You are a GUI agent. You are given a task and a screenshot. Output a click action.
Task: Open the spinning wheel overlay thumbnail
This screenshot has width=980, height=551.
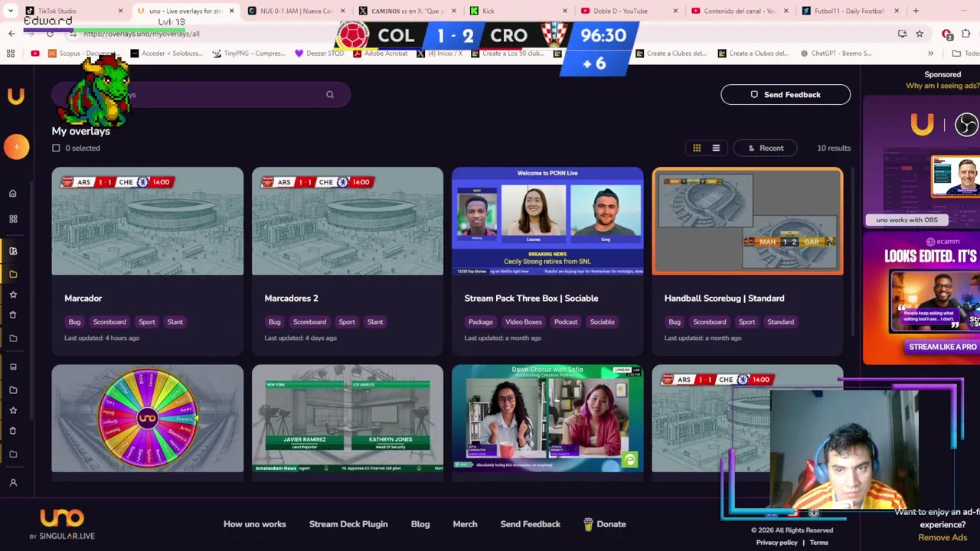coord(148,418)
